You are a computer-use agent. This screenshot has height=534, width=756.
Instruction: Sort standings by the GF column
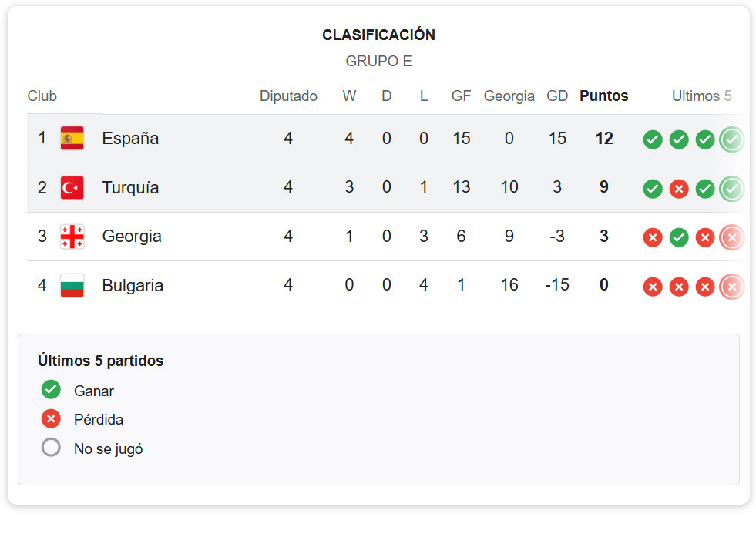click(461, 96)
